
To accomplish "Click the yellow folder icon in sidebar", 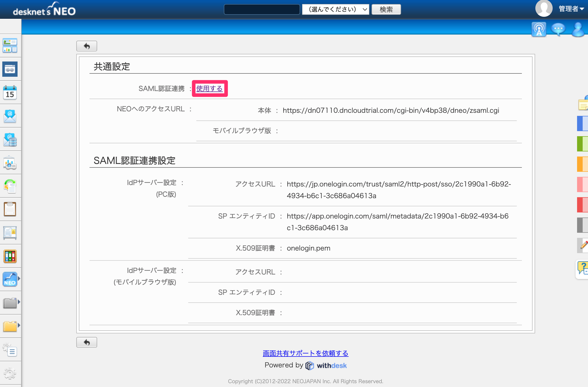I will point(10,326).
